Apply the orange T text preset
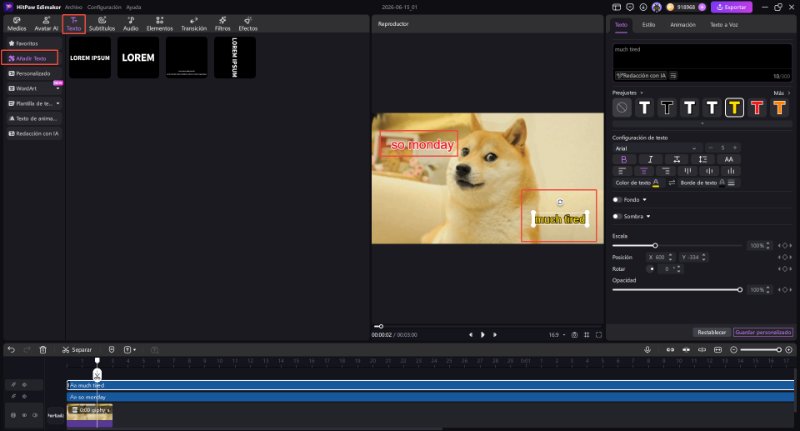Viewport: 800px width, 431px height. [779, 108]
